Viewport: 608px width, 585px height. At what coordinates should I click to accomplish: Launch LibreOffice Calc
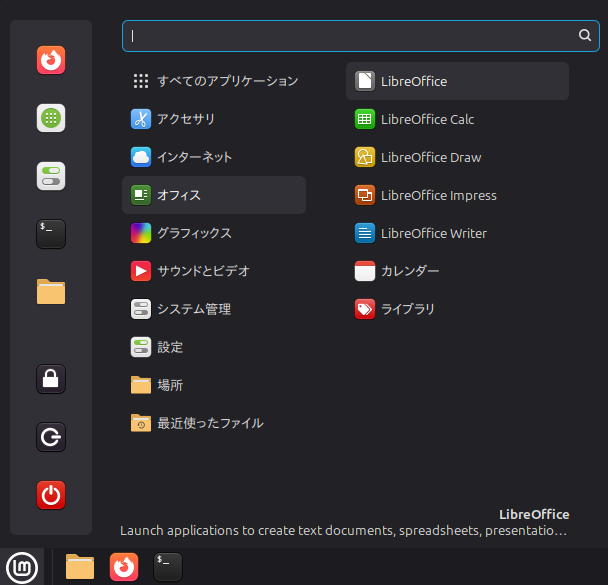[458, 119]
